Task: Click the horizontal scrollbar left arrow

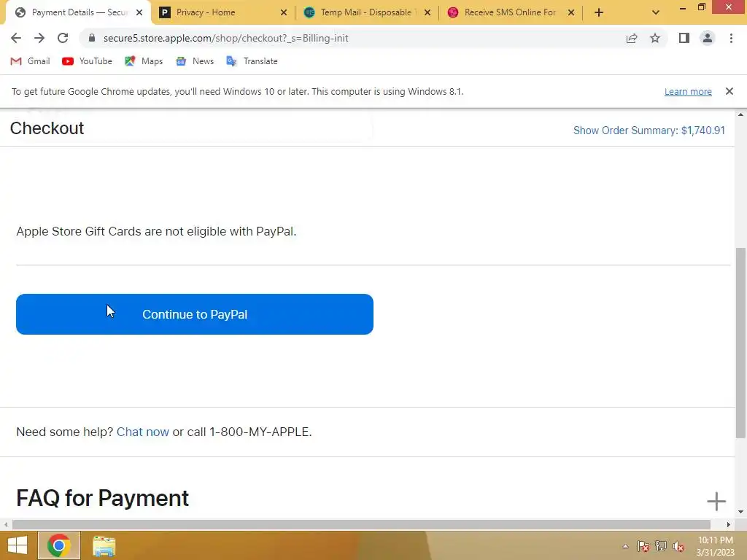Action: coord(6,524)
